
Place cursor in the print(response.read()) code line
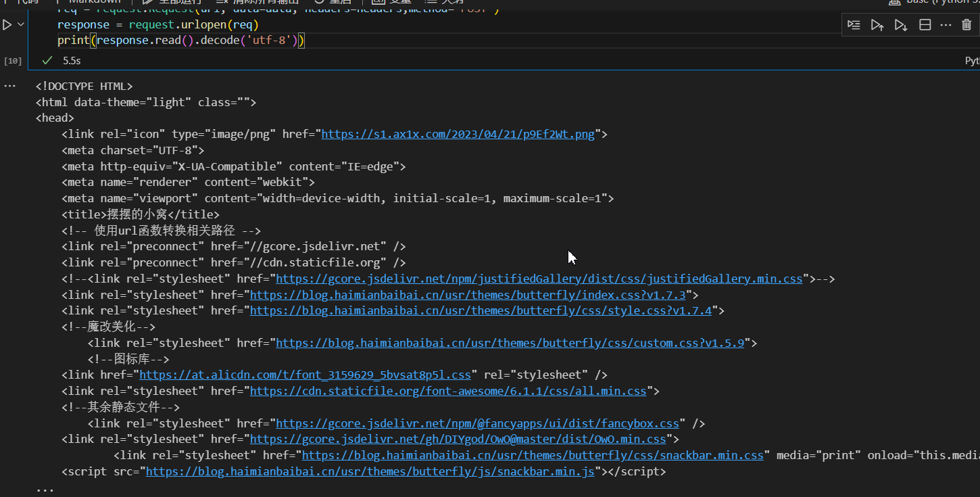coord(181,41)
